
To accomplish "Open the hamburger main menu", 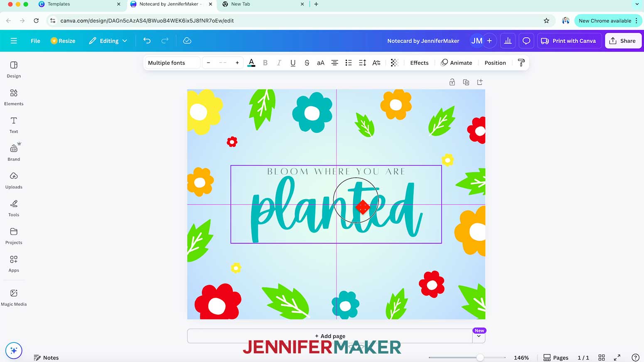I will [14, 41].
